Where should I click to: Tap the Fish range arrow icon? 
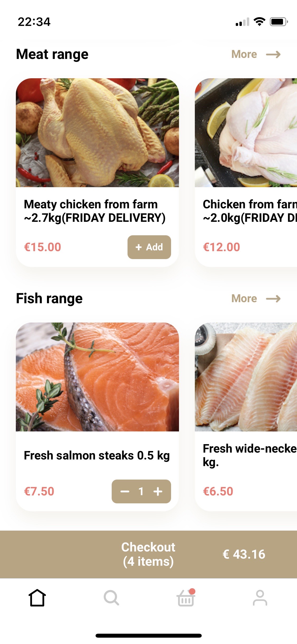[x=273, y=299]
